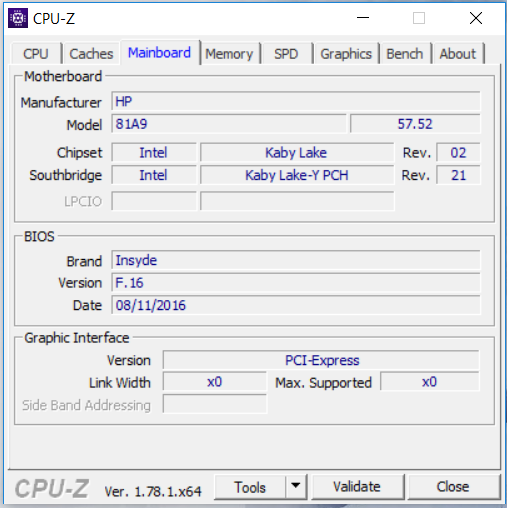The width and height of the screenshot is (507, 508).
Task: Click the Chipset vendor Intel field
Action: (154, 153)
